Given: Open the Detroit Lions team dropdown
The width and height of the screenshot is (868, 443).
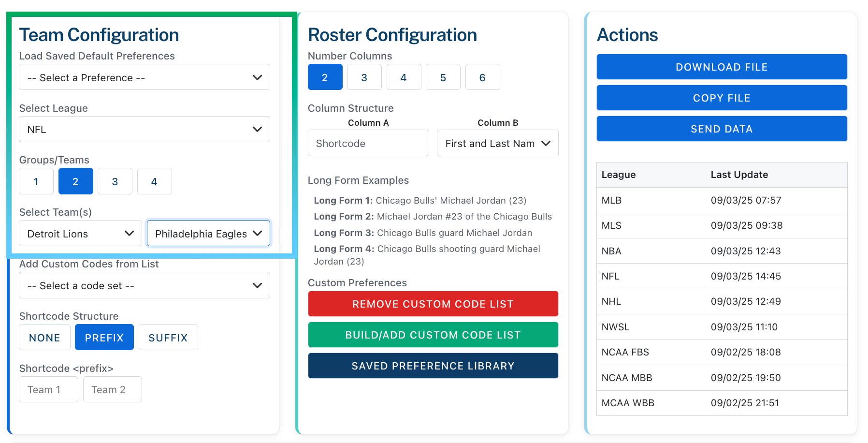Looking at the screenshot, I should (80, 234).
